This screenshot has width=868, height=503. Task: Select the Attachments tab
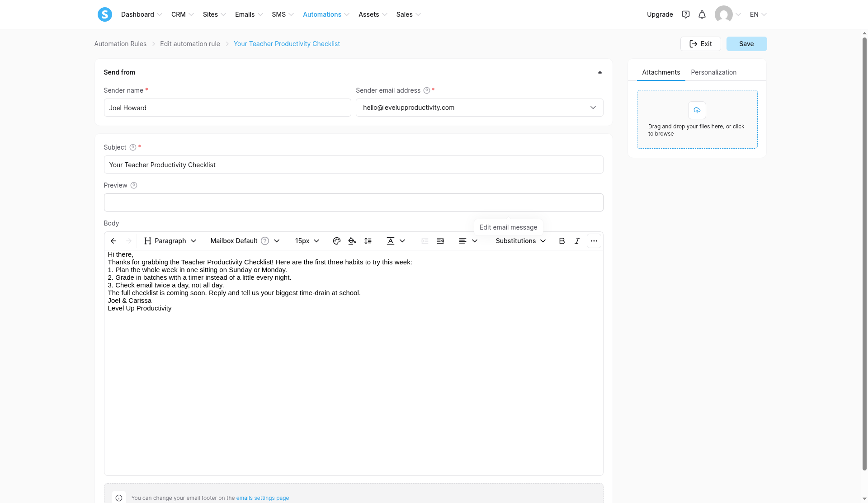coord(661,72)
